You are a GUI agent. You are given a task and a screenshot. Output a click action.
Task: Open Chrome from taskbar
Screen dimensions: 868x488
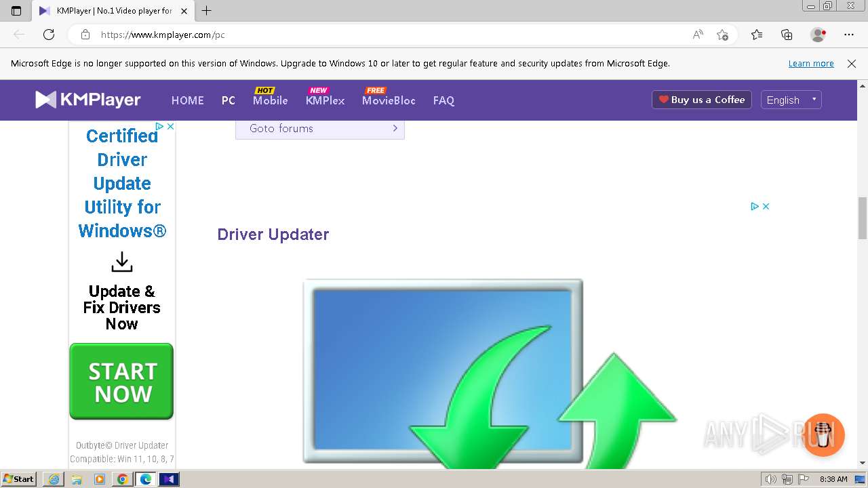coord(123,479)
